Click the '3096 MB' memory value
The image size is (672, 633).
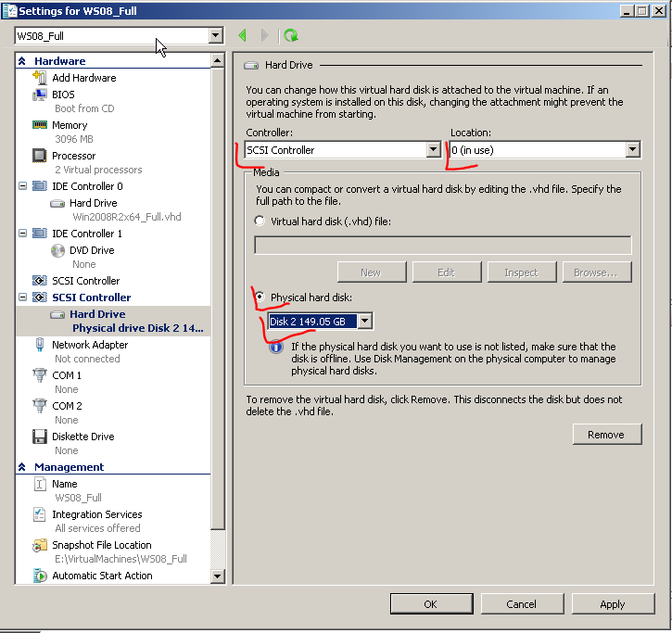click(74, 139)
